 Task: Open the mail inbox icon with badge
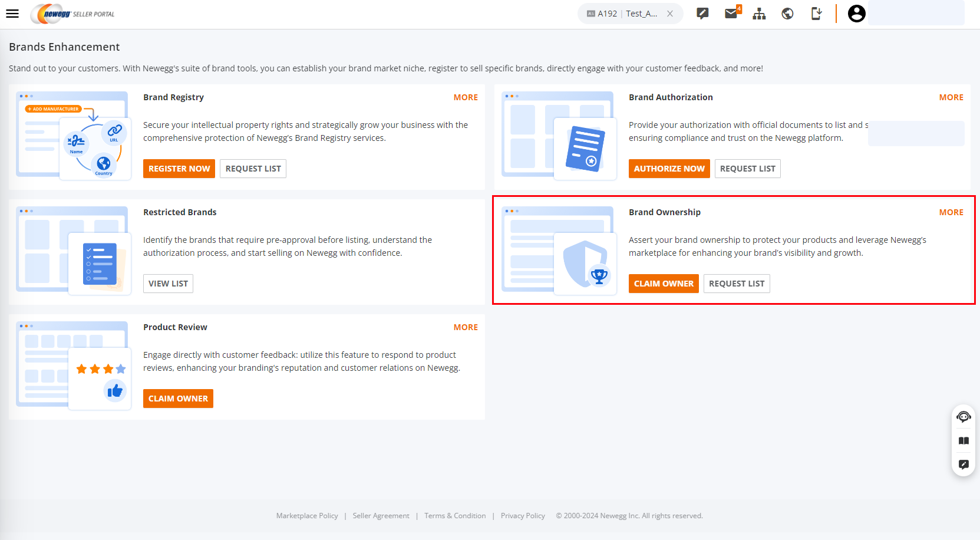[732, 13]
